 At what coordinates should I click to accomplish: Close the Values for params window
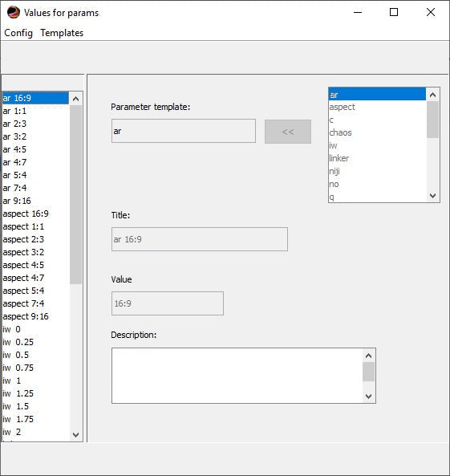(431, 13)
